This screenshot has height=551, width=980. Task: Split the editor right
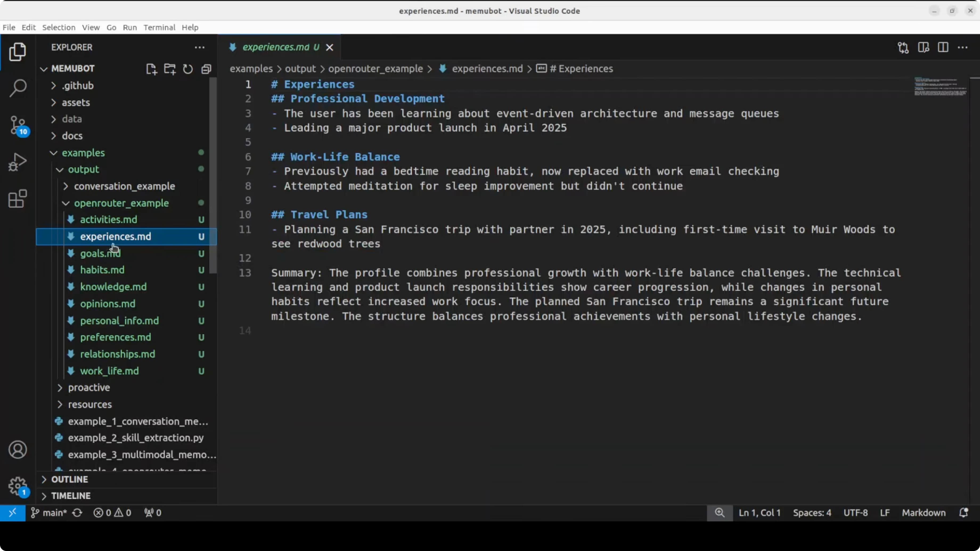pos(943,48)
